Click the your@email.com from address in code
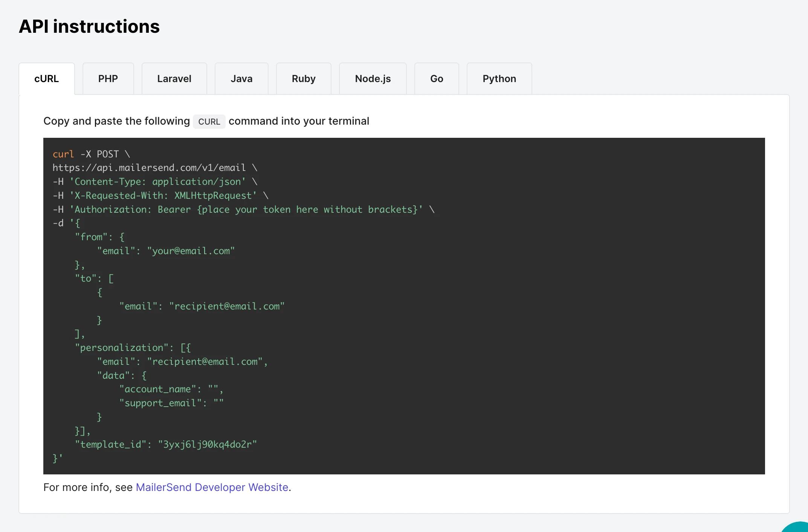The image size is (808, 532). click(191, 251)
